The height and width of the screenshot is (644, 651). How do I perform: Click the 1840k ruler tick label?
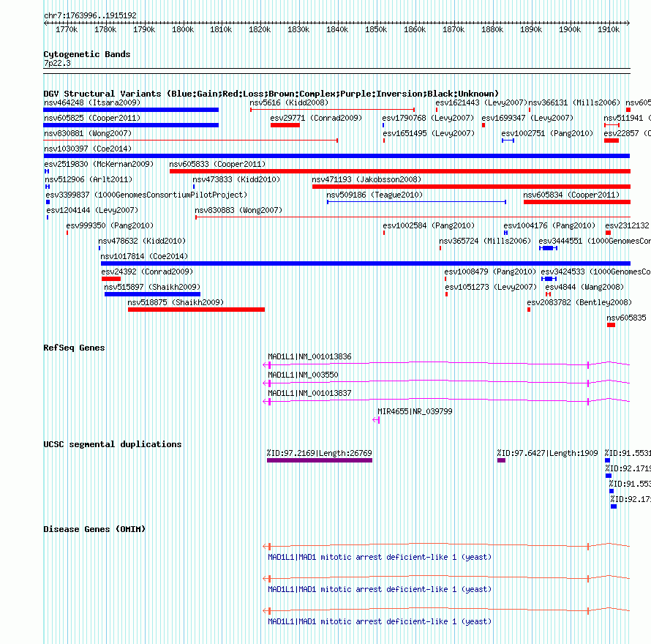click(336, 29)
